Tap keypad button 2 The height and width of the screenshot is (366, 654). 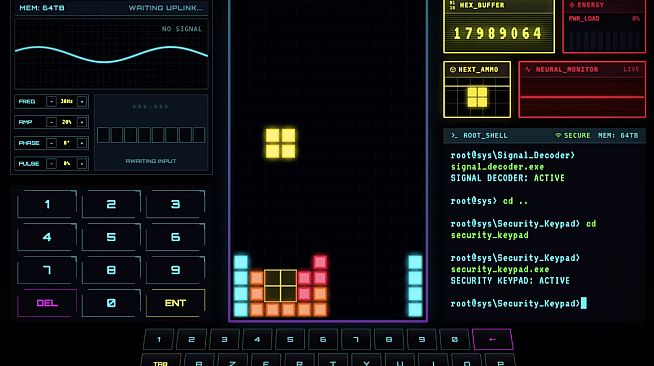pos(111,204)
